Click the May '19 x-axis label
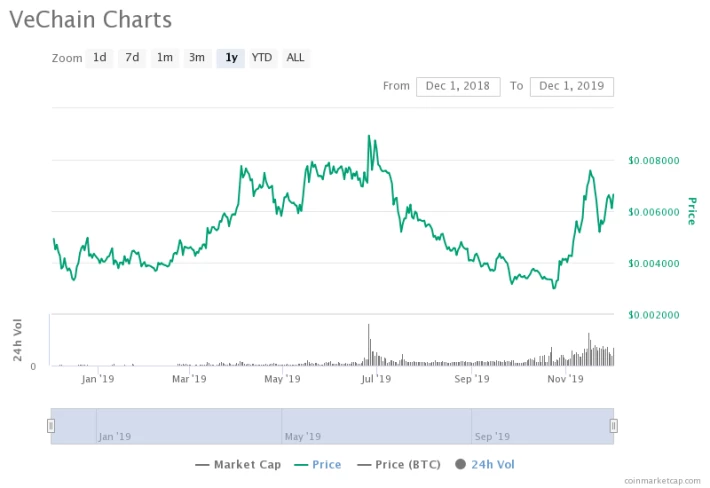This screenshot has width=710, height=488. (283, 379)
